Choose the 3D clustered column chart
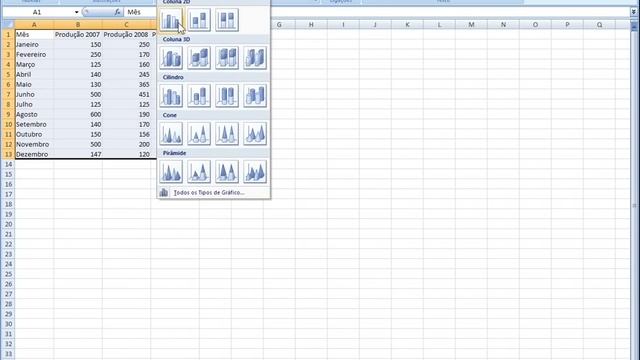640x360 pixels. coord(171,58)
